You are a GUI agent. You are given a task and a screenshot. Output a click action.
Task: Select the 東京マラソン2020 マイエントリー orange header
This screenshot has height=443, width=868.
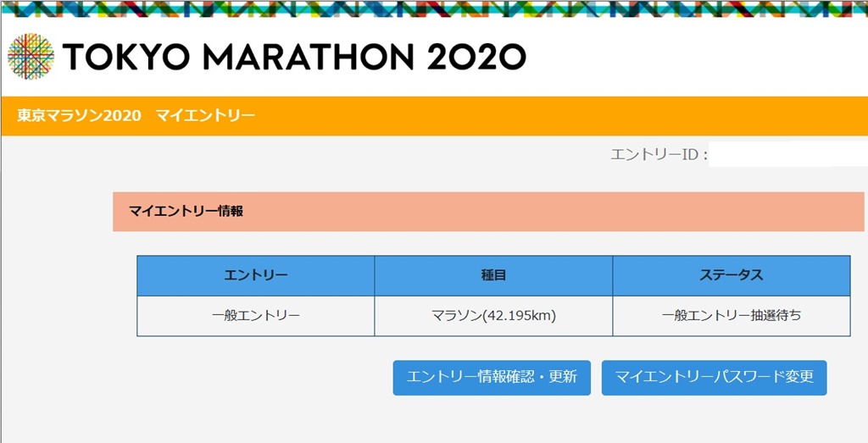click(435, 116)
